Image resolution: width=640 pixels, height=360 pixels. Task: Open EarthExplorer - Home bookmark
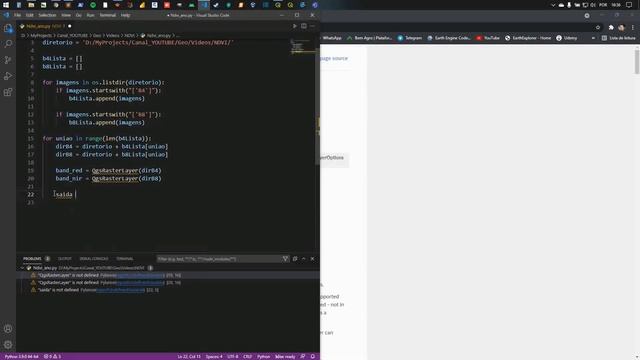click(528, 38)
